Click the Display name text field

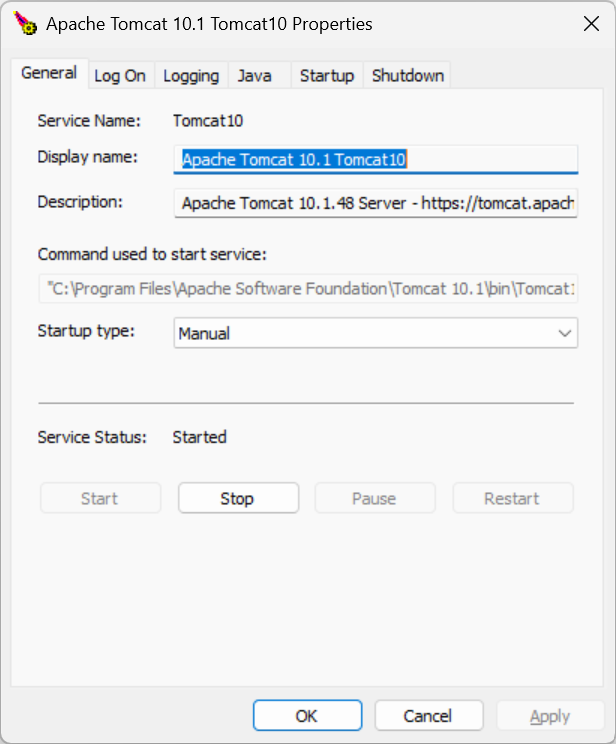[376, 159]
